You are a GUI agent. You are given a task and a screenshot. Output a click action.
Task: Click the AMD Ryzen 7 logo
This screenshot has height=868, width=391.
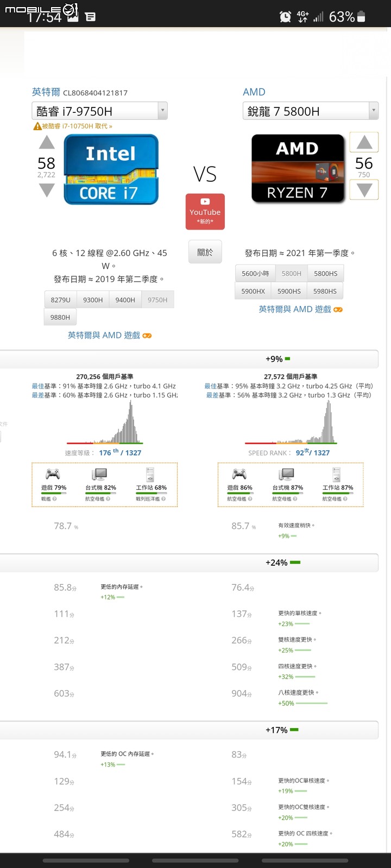[x=298, y=169]
